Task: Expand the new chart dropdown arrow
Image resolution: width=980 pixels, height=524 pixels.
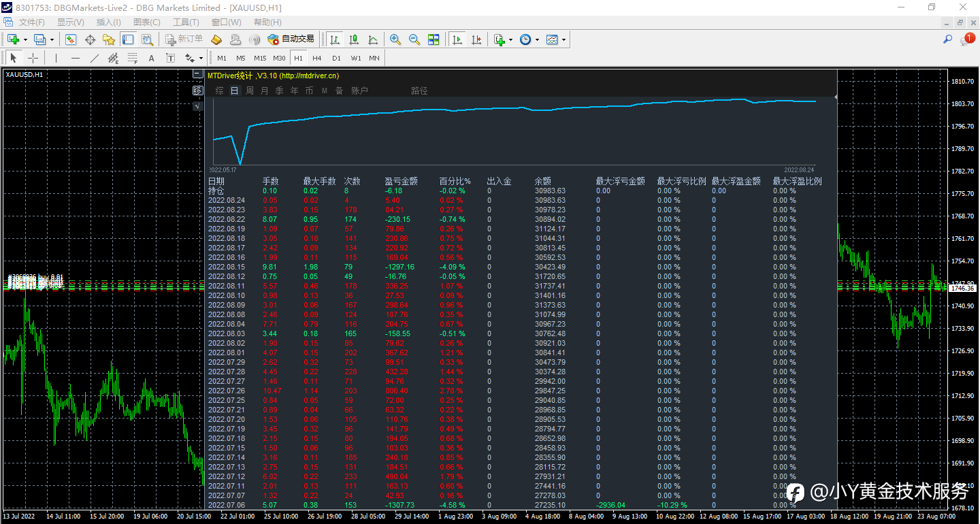Action: (x=24, y=39)
